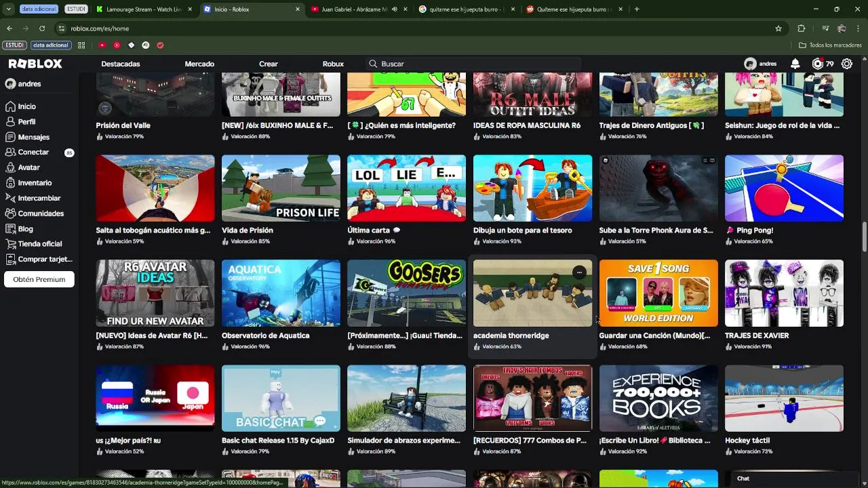Focus the Buscar search field
The width and height of the screenshot is (868, 488).
[x=473, y=64]
